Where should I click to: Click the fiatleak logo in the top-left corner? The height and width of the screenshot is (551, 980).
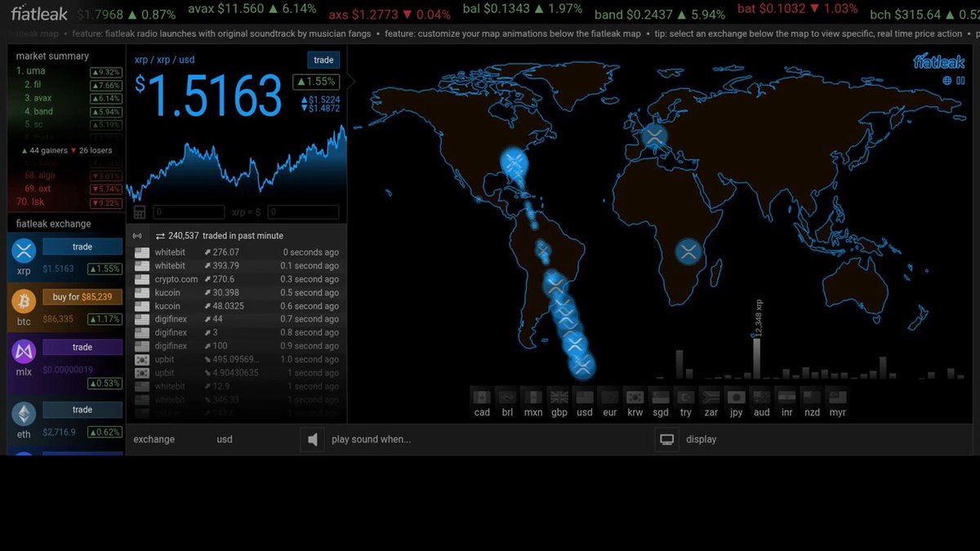[x=39, y=14]
